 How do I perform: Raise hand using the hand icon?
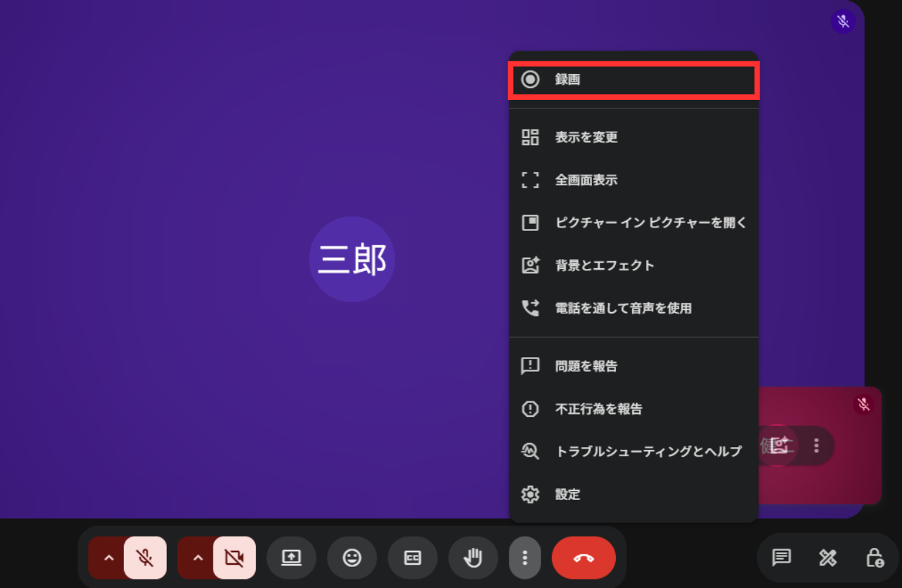click(x=473, y=558)
